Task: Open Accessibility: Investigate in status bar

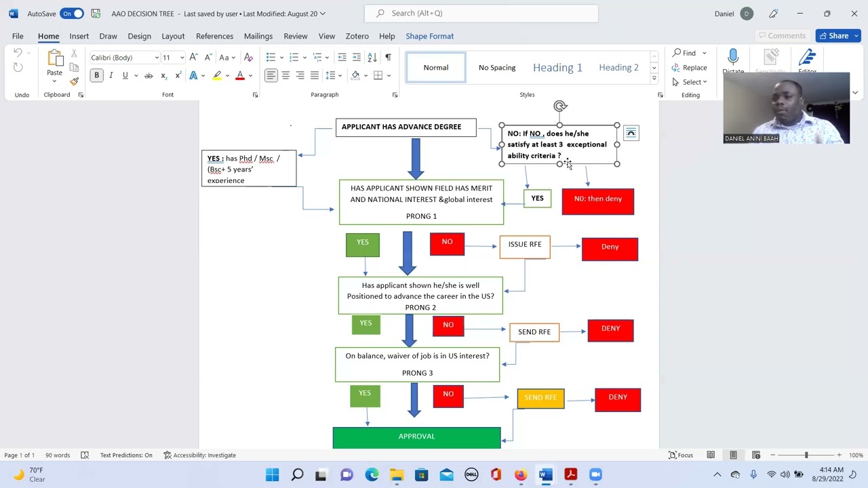Action: click(x=199, y=455)
